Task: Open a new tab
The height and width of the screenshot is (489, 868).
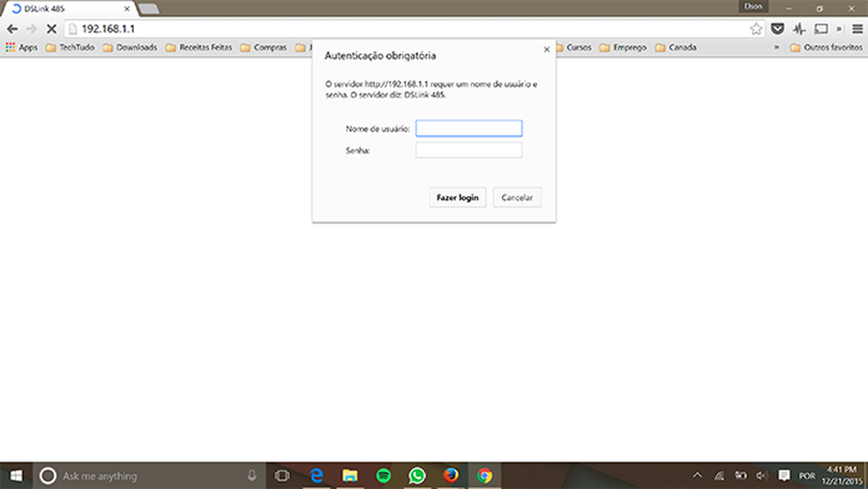Action: coord(148,9)
